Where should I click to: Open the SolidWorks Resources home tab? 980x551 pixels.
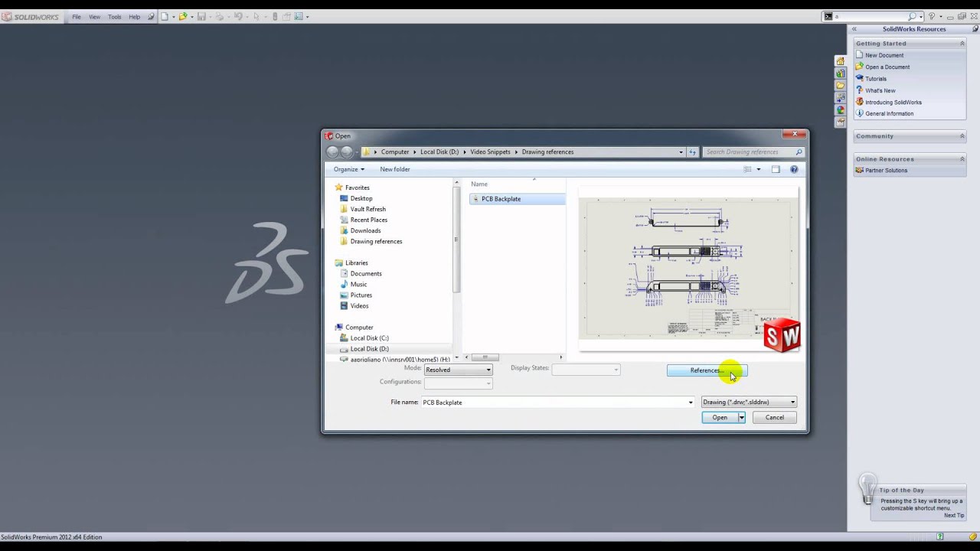[840, 61]
